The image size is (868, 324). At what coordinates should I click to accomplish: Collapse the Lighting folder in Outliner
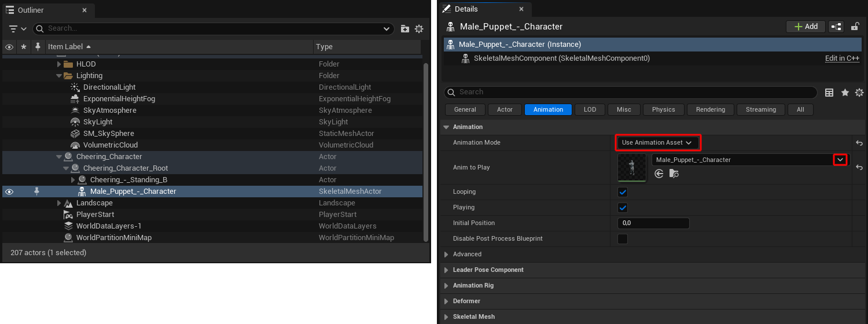pyautogui.click(x=59, y=76)
